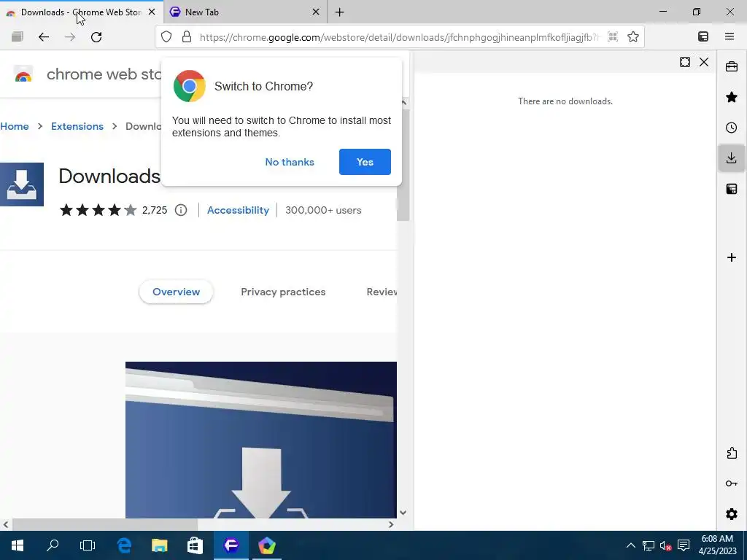The width and height of the screenshot is (747, 560).
Task: Switch to the New Tab tab
Action: click(245, 12)
